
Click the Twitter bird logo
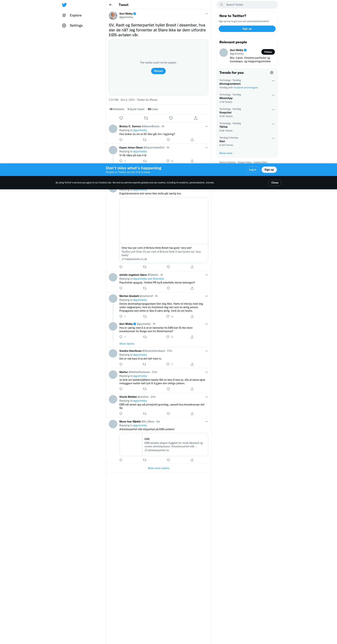[x=64, y=5]
